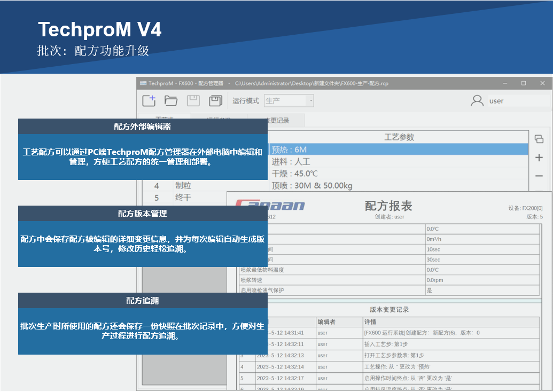Click log entry 创建配方: 新配方(6)
Image resolution: width=553 pixels, height=392 pixels.
422,333
